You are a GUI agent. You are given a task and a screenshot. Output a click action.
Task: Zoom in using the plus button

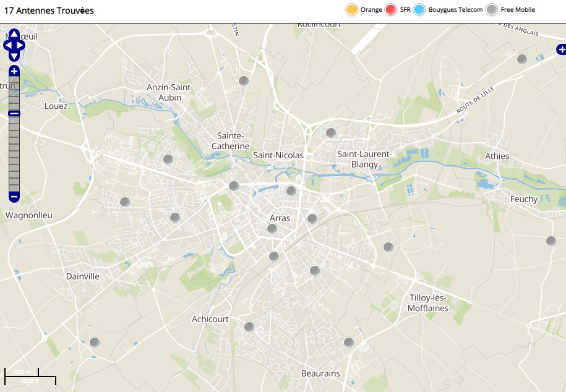(14, 72)
